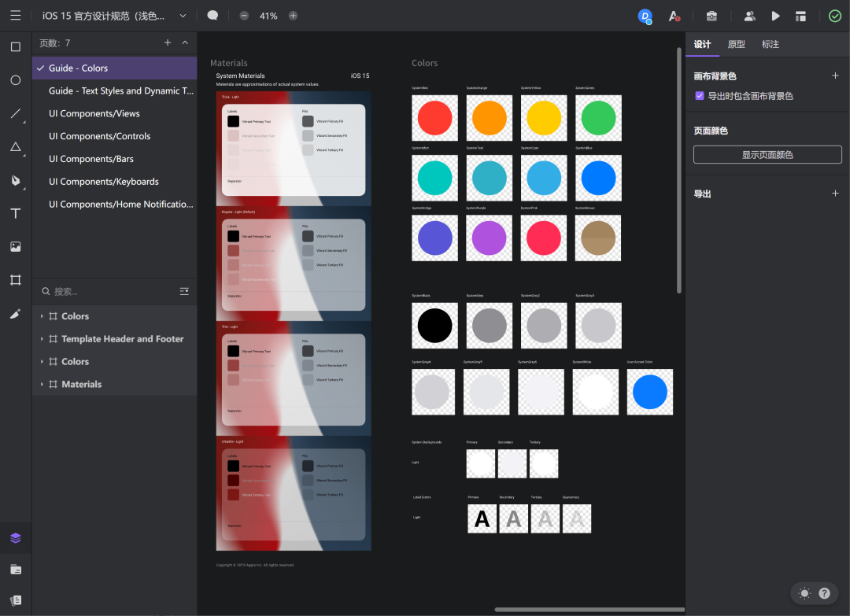Select the Thick - Light material panel
This screenshot has width=850, height=616.
(x=294, y=149)
